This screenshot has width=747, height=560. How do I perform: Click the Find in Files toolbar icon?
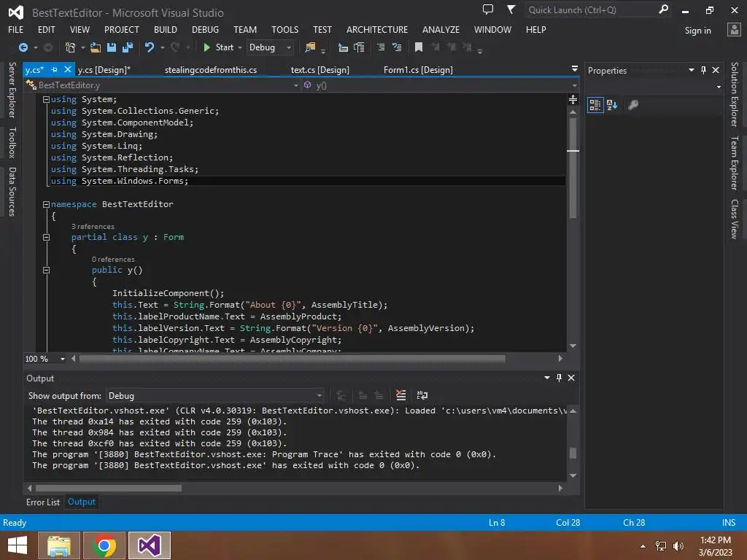(x=310, y=47)
